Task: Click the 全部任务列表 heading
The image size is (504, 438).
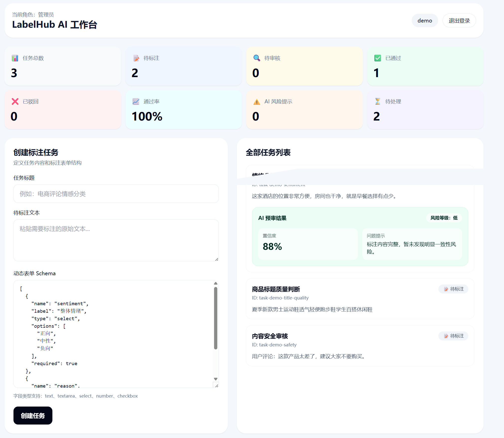Action: 268,152
